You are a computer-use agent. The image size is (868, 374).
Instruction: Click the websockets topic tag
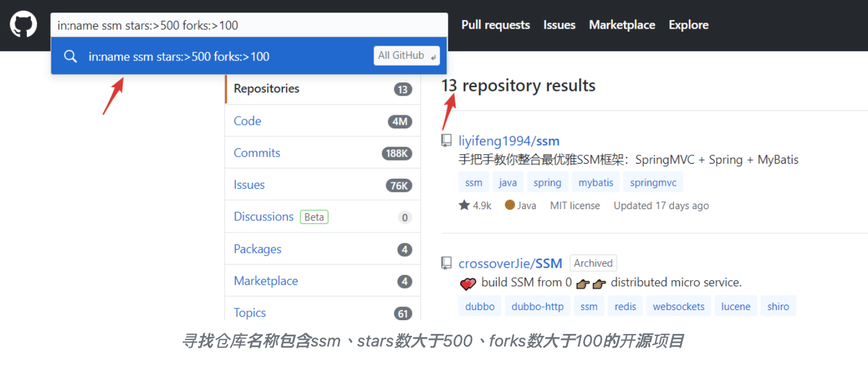pyautogui.click(x=678, y=306)
